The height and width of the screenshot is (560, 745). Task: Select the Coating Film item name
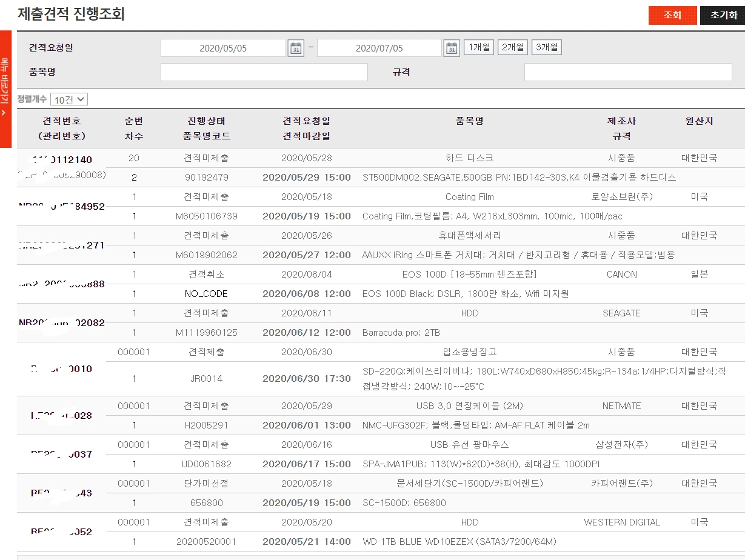coord(469,197)
